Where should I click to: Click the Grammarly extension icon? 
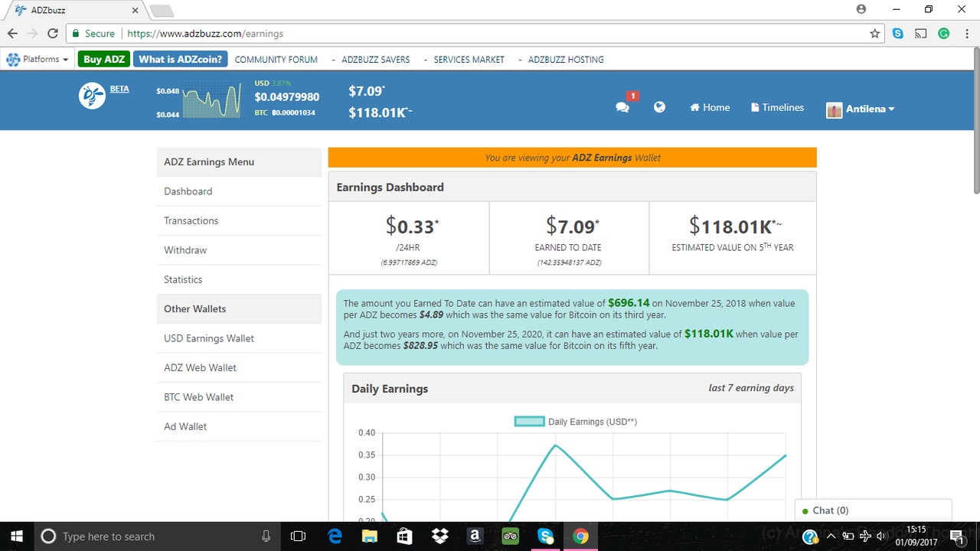944,34
